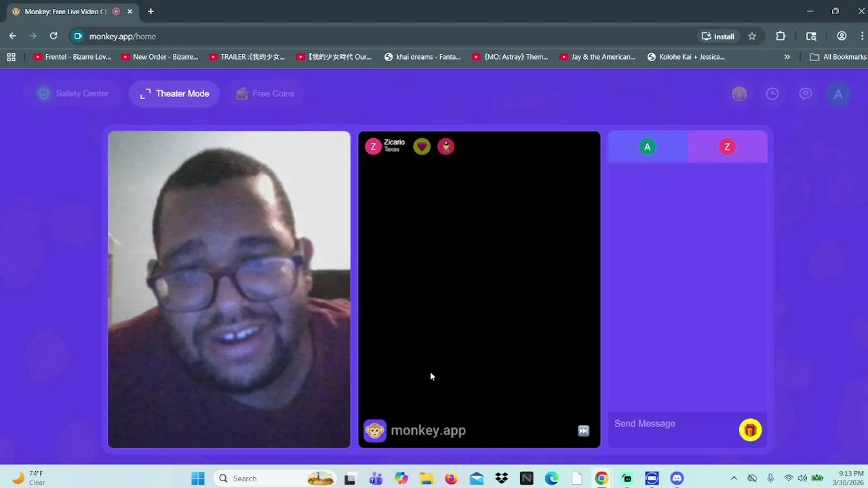Screen dimensions: 868x488
Task: Open Copilot from taskbar
Action: pyautogui.click(x=401, y=479)
